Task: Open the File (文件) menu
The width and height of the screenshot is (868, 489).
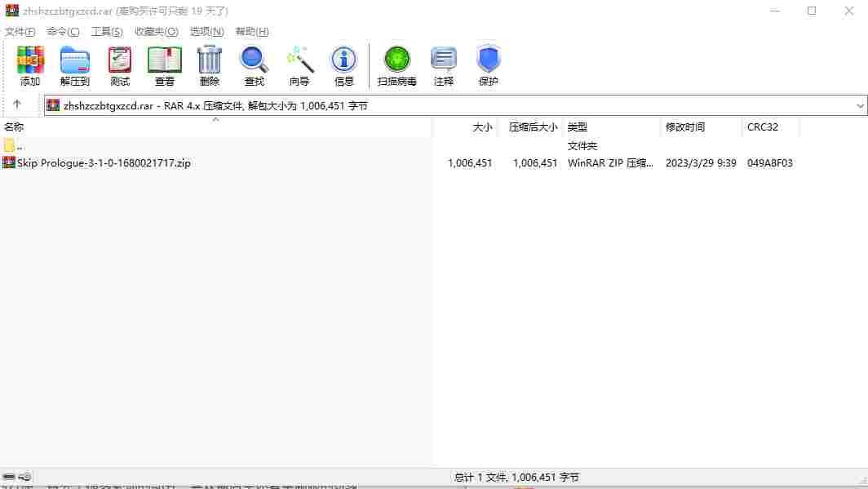Action: 20,32
